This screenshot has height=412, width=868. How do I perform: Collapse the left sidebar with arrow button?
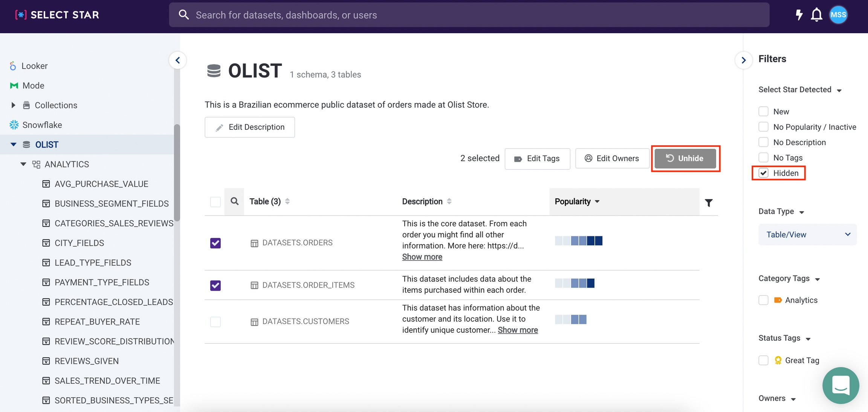pyautogui.click(x=178, y=60)
